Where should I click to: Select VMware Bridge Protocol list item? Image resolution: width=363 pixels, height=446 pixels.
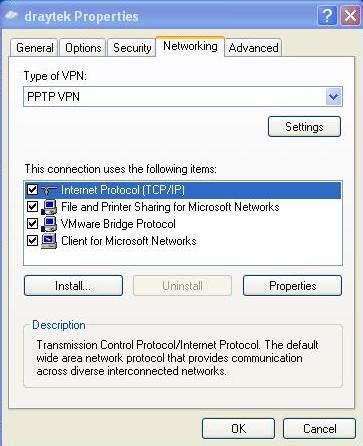118,224
